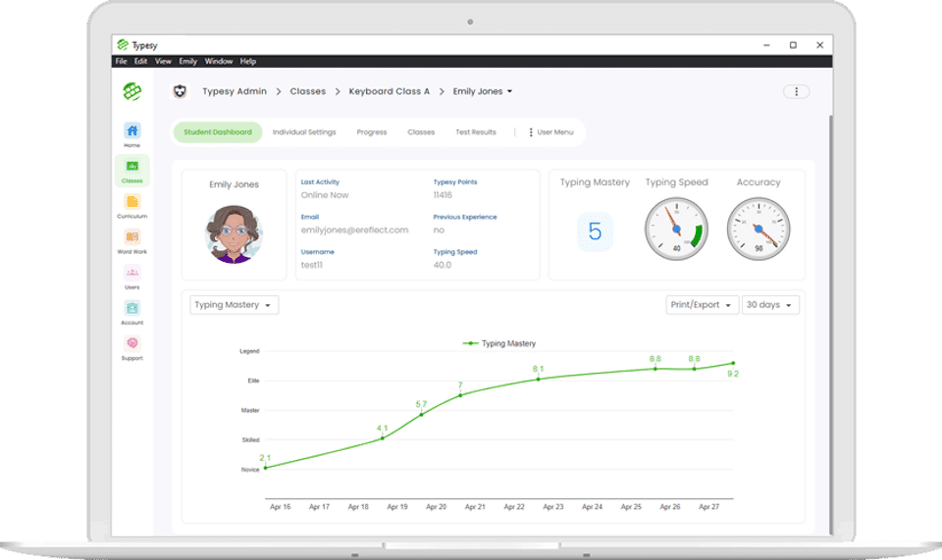Screen dimensions: 942x560
Task: Click the 9.2 data point on chart
Action: point(733,363)
